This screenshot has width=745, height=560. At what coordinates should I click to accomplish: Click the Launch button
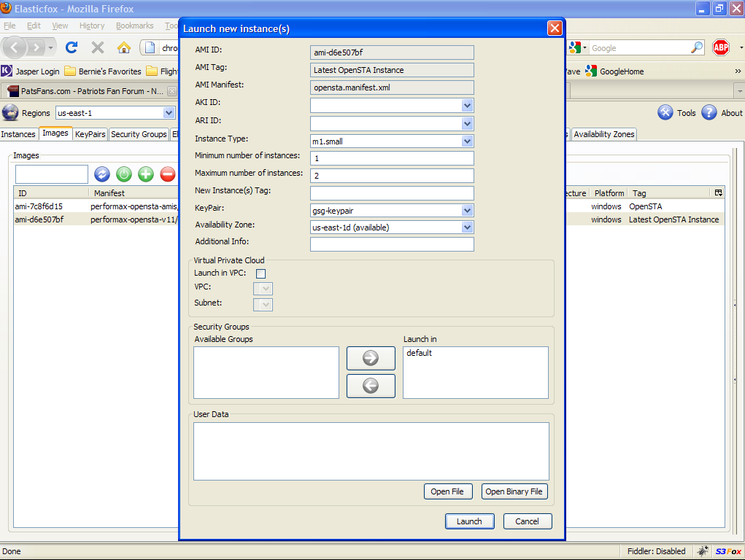(469, 521)
